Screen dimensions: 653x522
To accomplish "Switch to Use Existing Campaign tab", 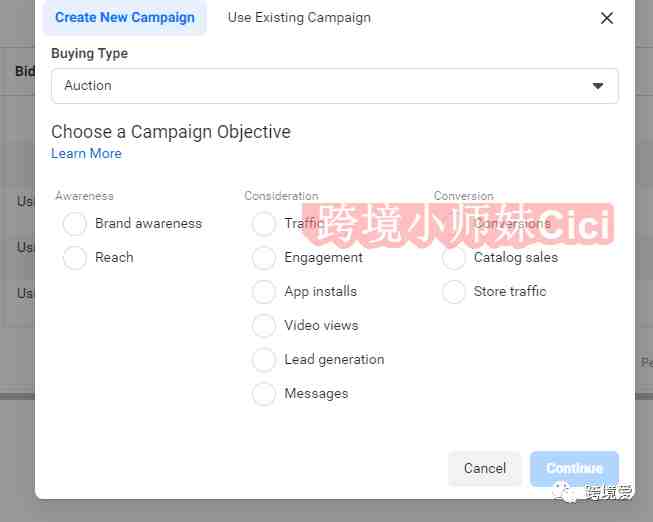I will [x=299, y=17].
